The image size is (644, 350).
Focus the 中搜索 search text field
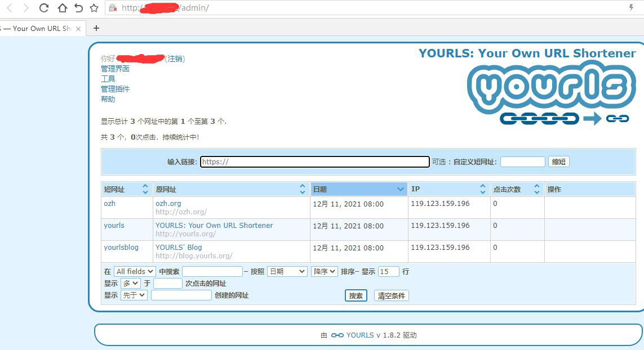click(212, 272)
